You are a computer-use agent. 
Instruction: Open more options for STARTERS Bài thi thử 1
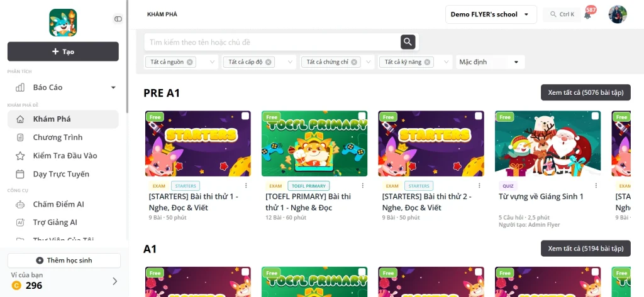246,185
